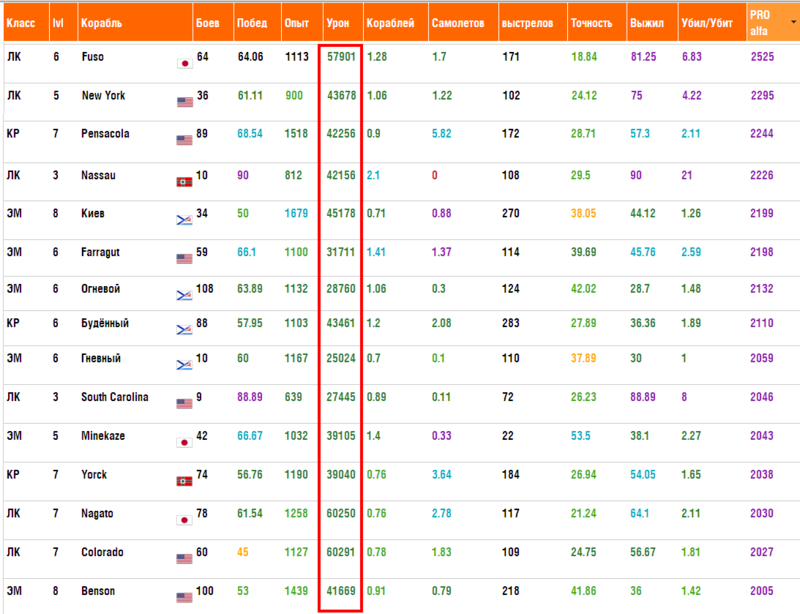Sort by the Выжил column header
The image size is (800, 614).
(x=647, y=23)
